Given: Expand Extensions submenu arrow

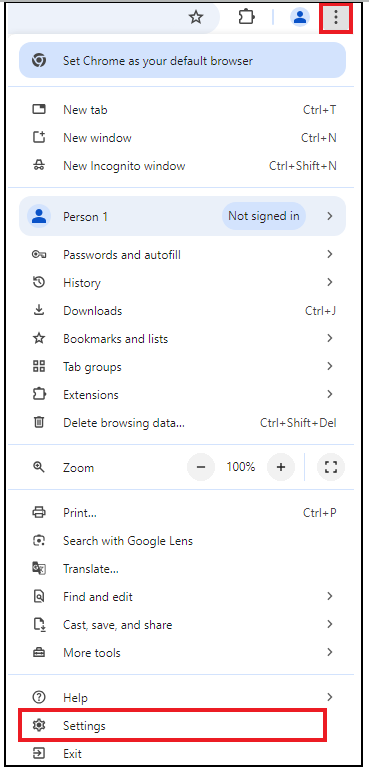Looking at the screenshot, I should pyautogui.click(x=330, y=394).
